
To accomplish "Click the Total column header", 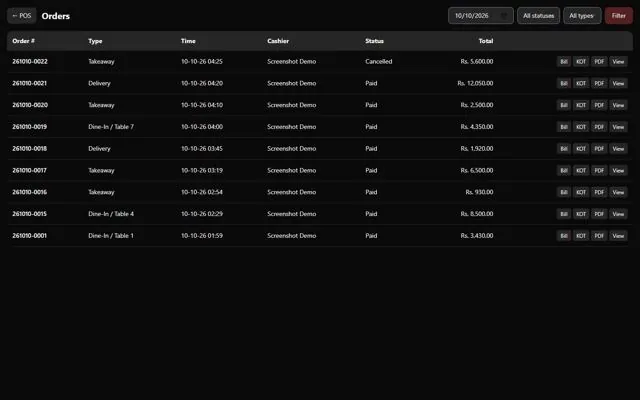I will [486, 41].
